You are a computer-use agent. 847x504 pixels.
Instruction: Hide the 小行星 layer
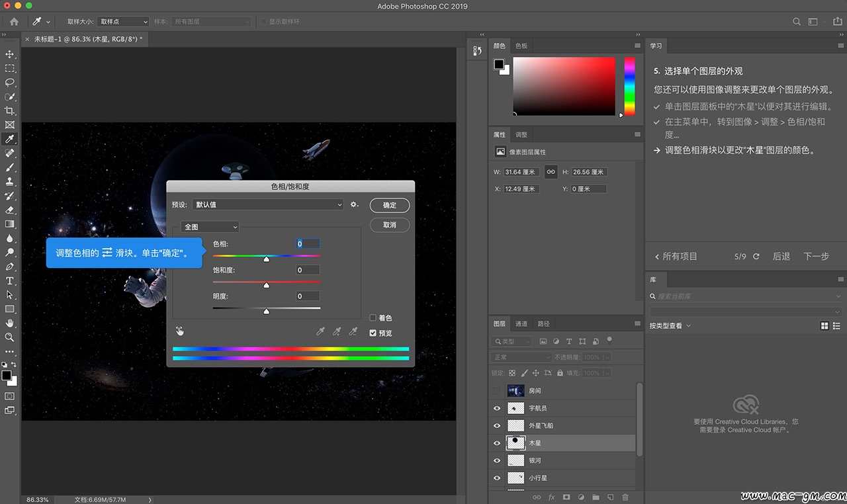[x=497, y=478]
